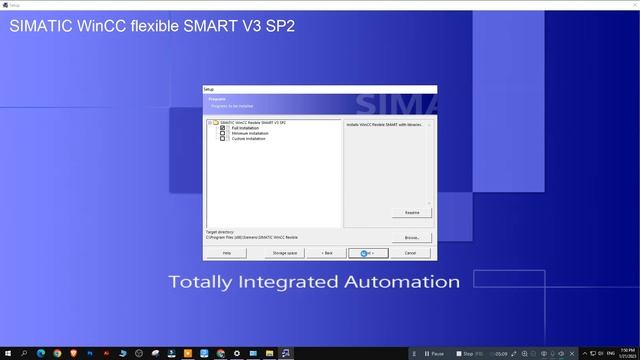Click the Storage space button
The width and height of the screenshot is (640, 360).
284,253
